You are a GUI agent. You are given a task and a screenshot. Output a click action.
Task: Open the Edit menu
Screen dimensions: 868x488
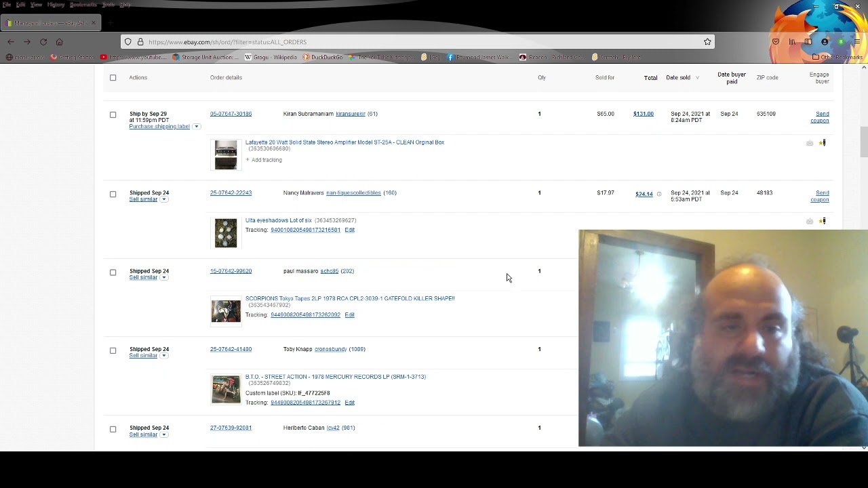pyautogui.click(x=20, y=5)
